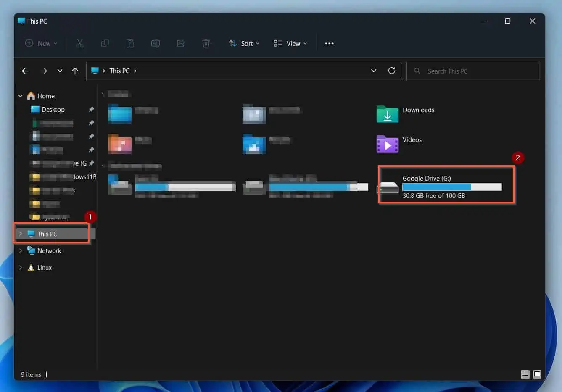
Task: Close the This PC window
Action: click(533, 21)
